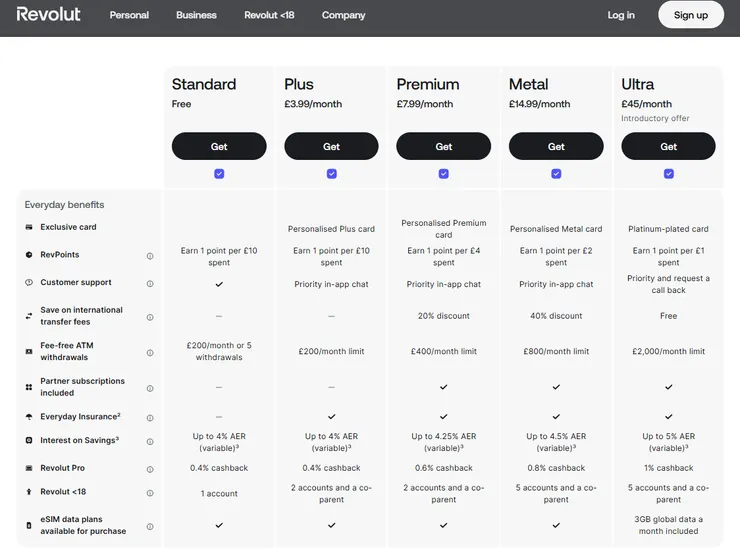Click the £14.99/month Metal price
Image resolution: width=740 pixels, height=549 pixels.
[x=539, y=104]
